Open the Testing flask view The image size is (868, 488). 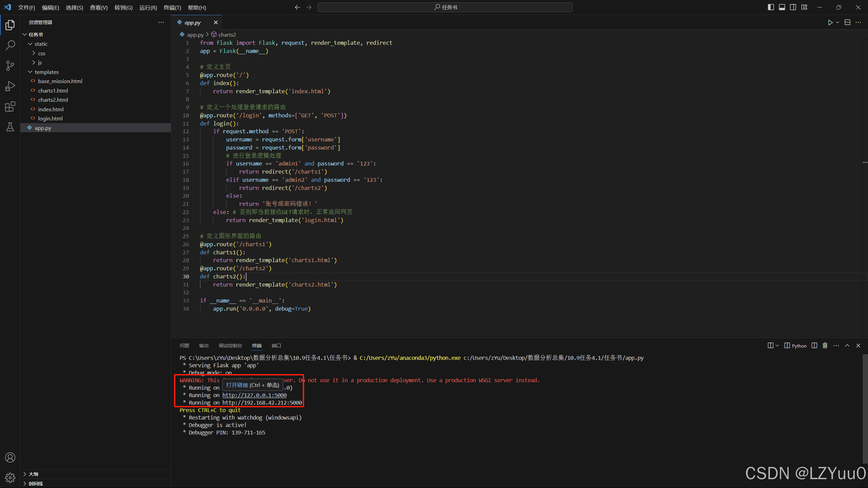tap(10, 127)
